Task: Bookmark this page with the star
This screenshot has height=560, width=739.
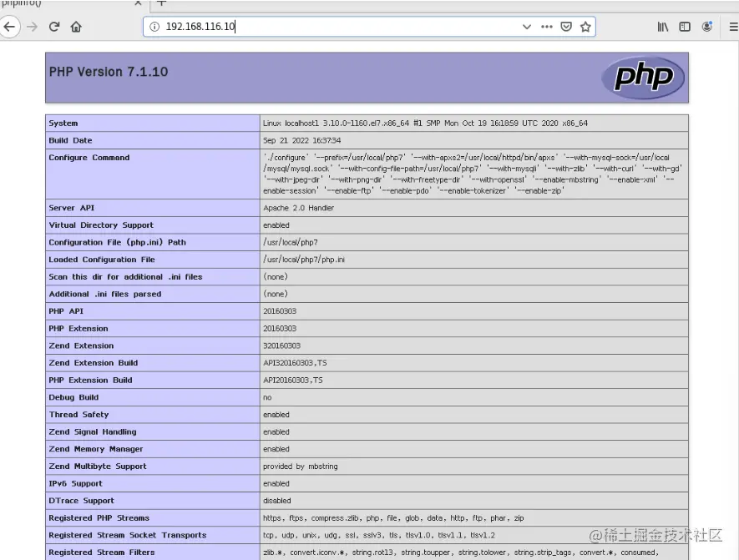Action: click(585, 26)
